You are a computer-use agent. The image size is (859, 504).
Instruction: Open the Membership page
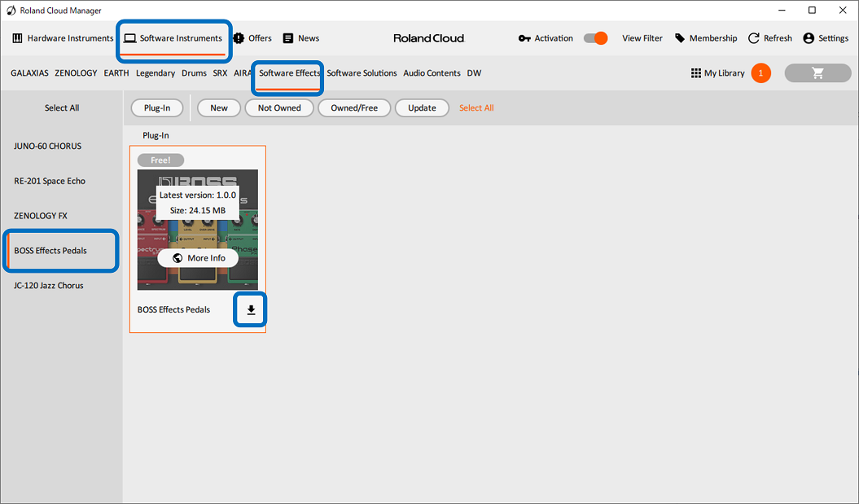(706, 38)
